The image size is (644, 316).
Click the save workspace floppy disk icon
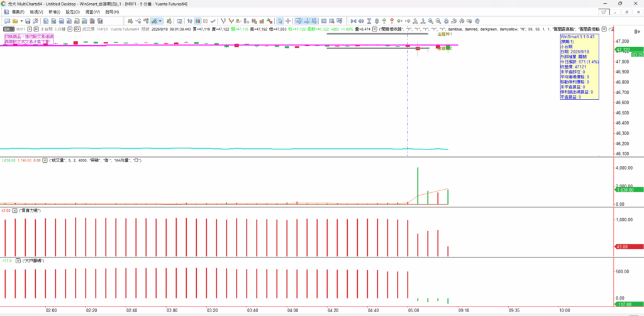point(28,21)
